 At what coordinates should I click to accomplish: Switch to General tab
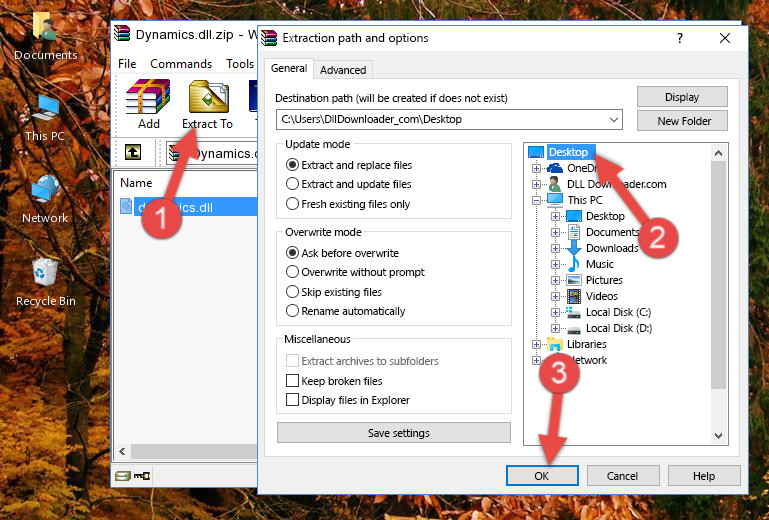[x=289, y=68]
